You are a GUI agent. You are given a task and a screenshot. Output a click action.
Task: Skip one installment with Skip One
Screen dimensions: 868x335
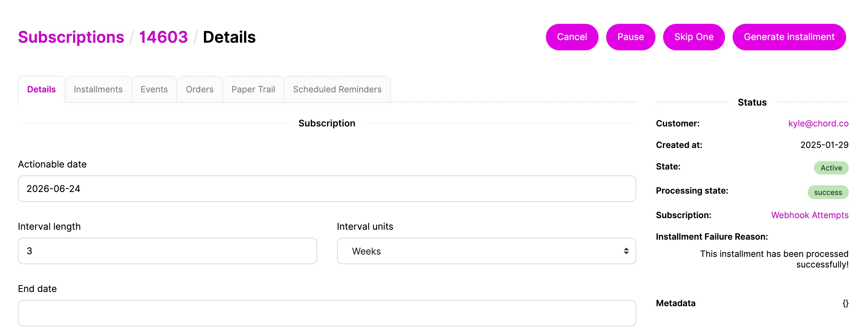694,37
